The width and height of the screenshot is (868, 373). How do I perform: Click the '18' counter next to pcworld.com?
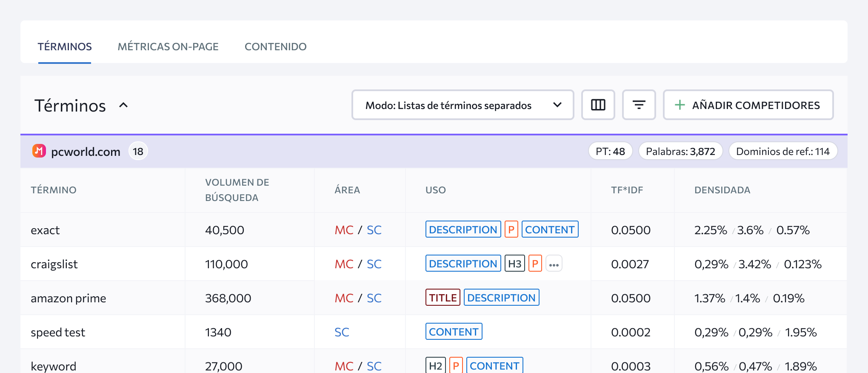(x=137, y=151)
